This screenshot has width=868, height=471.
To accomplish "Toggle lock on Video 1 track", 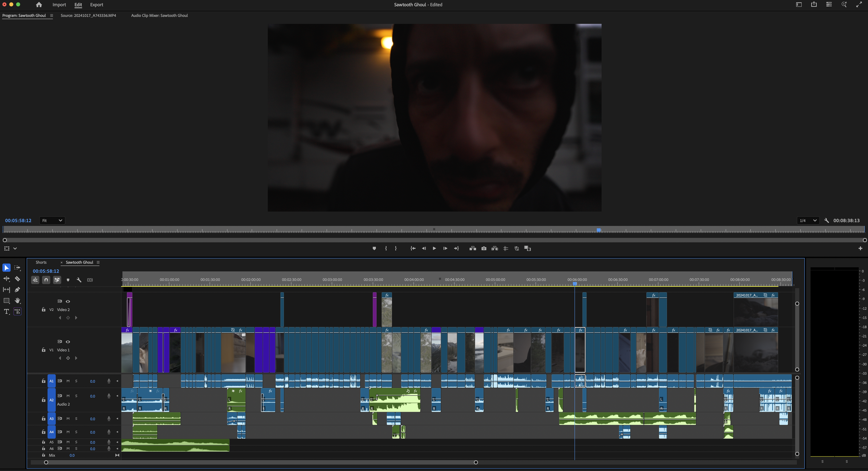I will pyautogui.click(x=43, y=350).
